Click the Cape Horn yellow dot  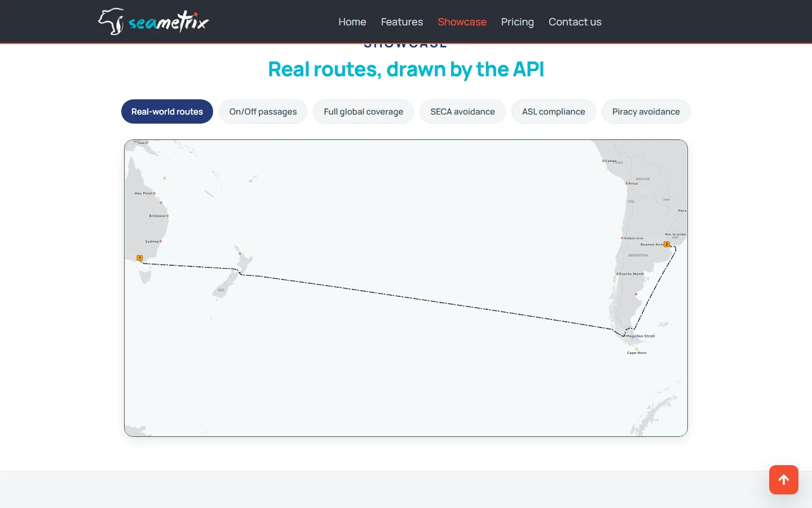[637, 349]
